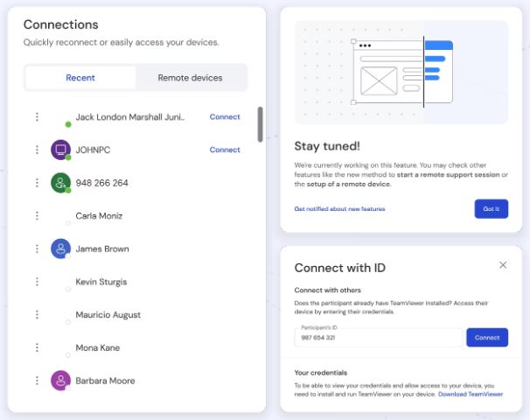Click the Participant's ID input field

[378, 338]
